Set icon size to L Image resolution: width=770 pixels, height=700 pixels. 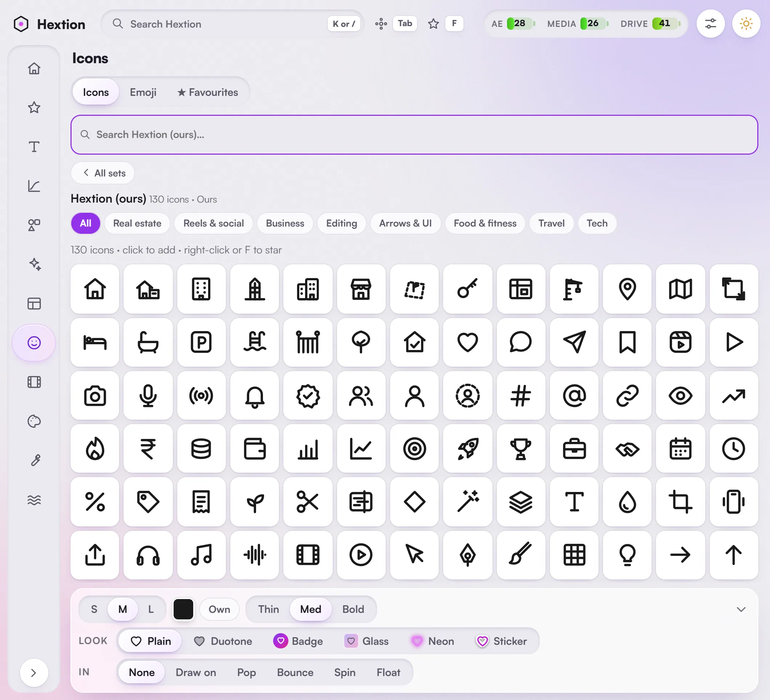pos(151,609)
